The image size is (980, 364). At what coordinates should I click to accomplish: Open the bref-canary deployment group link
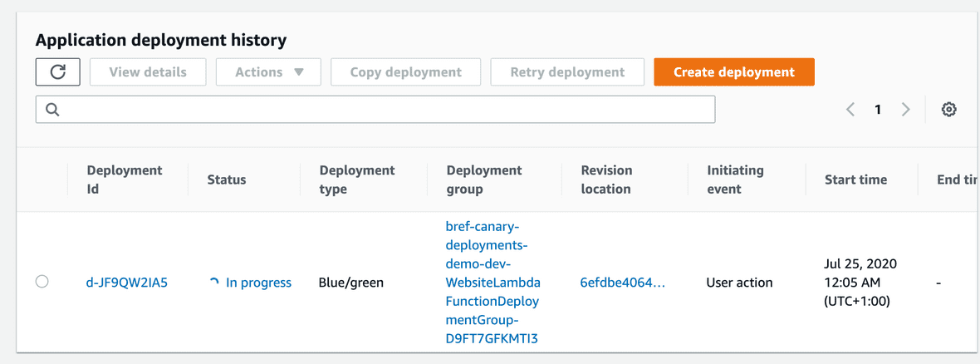tap(493, 282)
